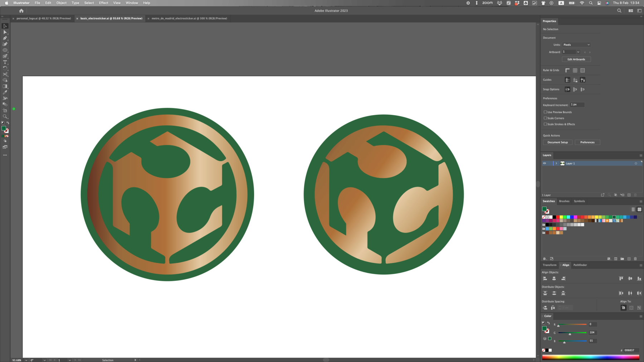644x362 pixels.
Task: Enable Scale Corners checkbox
Action: point(545,118)
